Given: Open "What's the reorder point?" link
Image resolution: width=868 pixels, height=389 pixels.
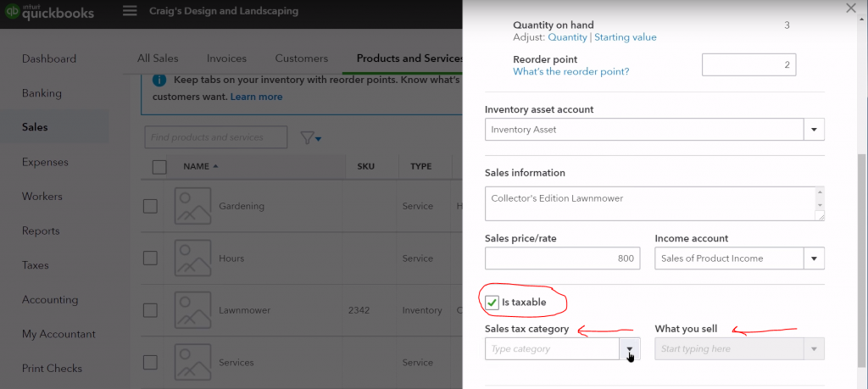Looking at the screenshot, I should point(570,72).
